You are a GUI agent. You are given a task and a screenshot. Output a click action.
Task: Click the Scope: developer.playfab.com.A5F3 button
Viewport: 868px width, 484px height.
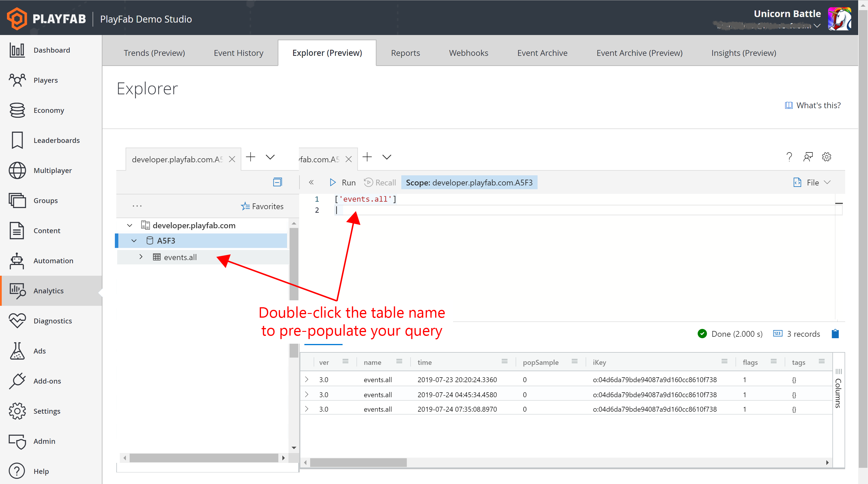(469, 182)
